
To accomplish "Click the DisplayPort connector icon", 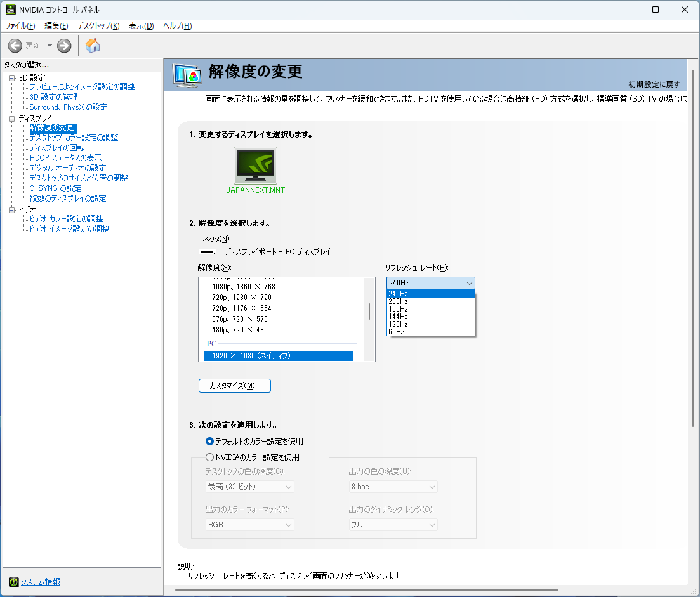I will (208, 252).
